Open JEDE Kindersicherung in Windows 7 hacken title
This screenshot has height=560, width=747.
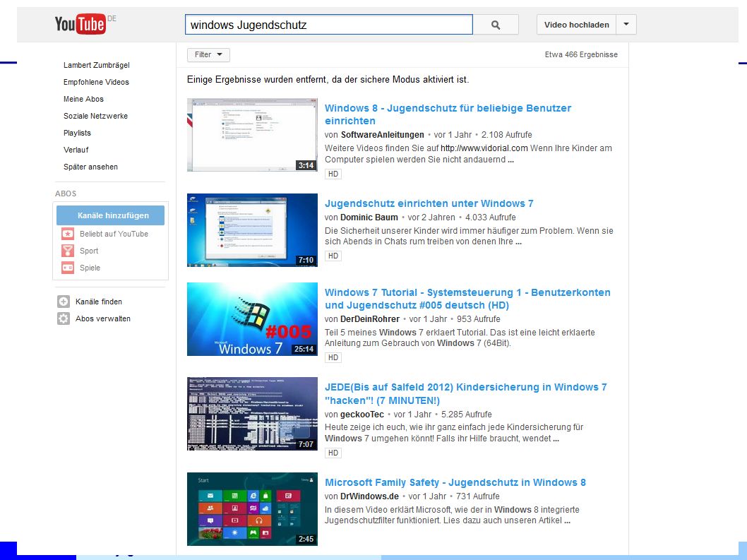466,393
